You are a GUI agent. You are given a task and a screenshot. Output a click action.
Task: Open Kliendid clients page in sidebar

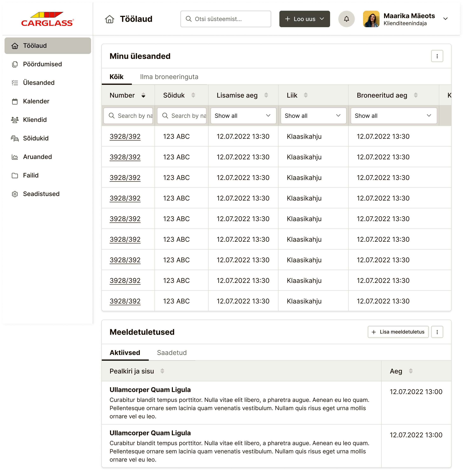point(35,120)
